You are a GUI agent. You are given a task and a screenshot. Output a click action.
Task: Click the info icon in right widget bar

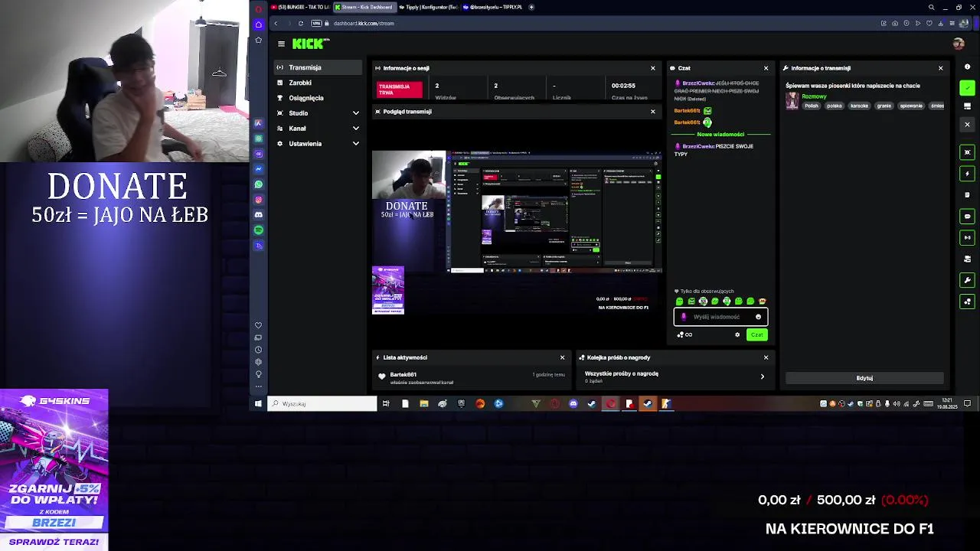pyautogui.click(x=967, y=67)
